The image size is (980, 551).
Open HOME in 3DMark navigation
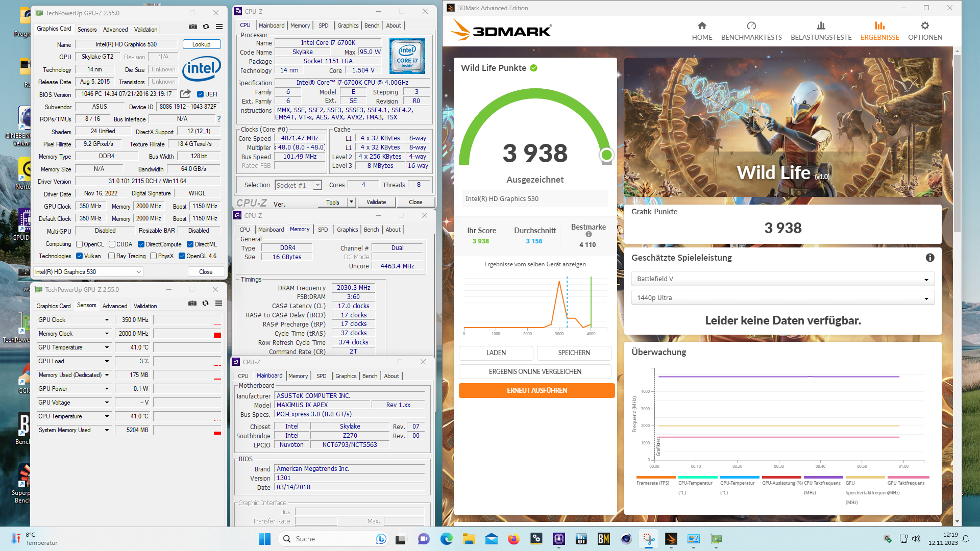pos(702,31)
